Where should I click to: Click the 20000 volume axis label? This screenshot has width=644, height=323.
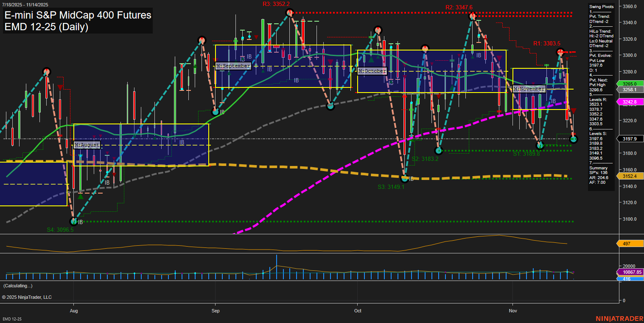629,266
